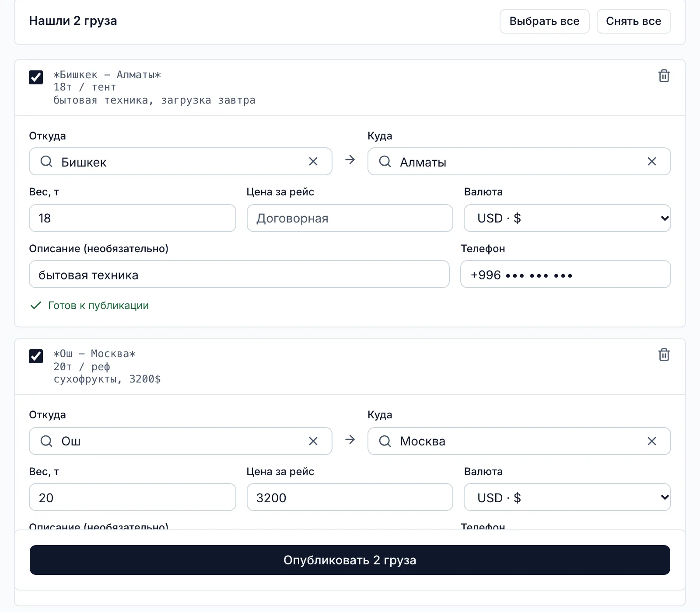Focus weight field containing 20
Viewport: 700px width, 612px height.
(133, 497)
